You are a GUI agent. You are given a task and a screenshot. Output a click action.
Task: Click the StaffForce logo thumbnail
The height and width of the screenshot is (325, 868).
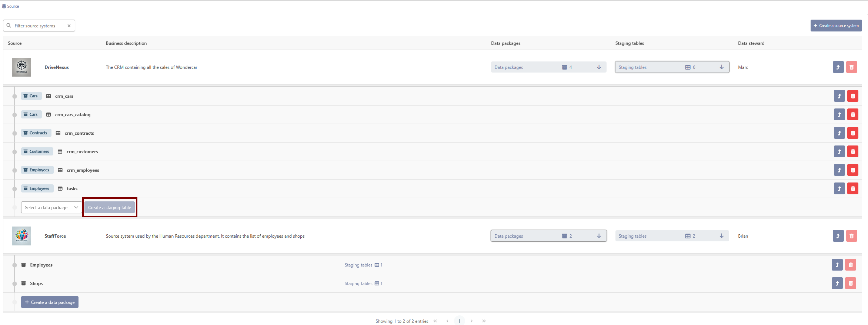[21, 236]
